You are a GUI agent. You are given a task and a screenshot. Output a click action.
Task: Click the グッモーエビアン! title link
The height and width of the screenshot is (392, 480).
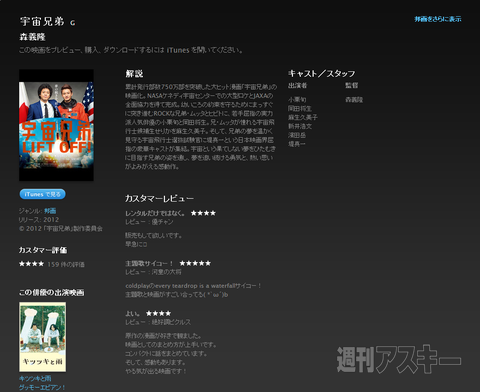coord(42,387)
